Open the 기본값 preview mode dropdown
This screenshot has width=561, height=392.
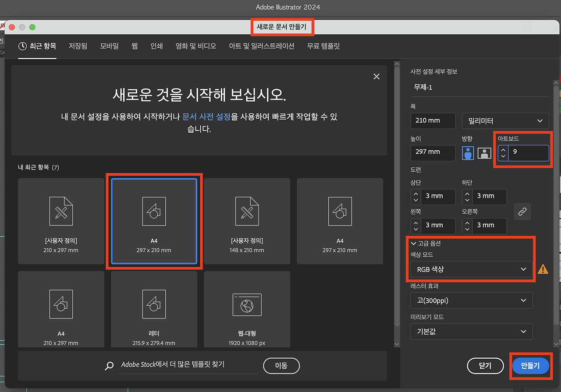(x=472, y=332)
